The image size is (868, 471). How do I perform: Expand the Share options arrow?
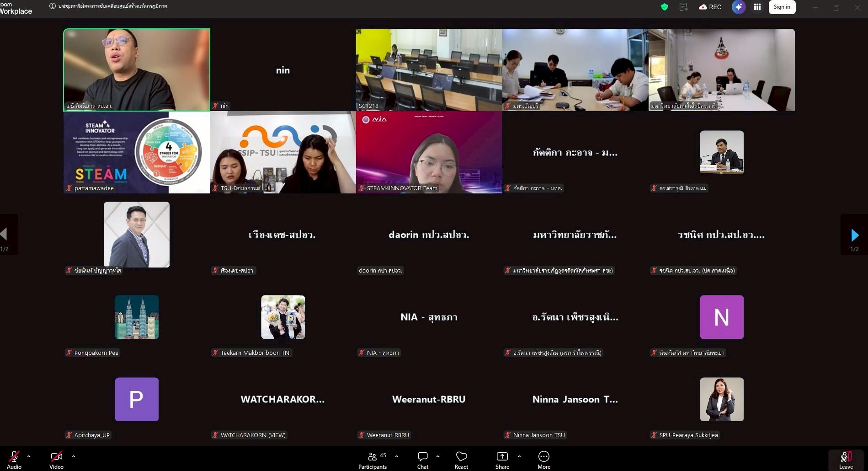519,456
